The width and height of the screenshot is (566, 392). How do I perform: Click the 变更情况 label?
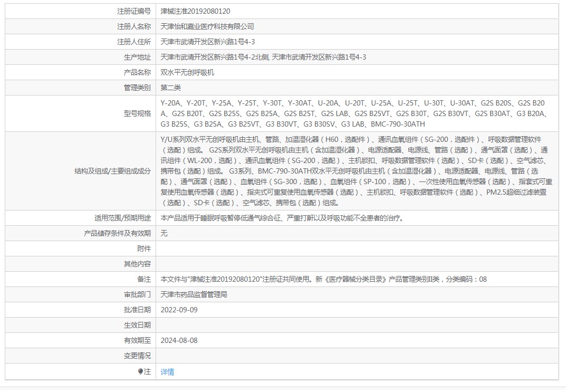click(137, 356)
